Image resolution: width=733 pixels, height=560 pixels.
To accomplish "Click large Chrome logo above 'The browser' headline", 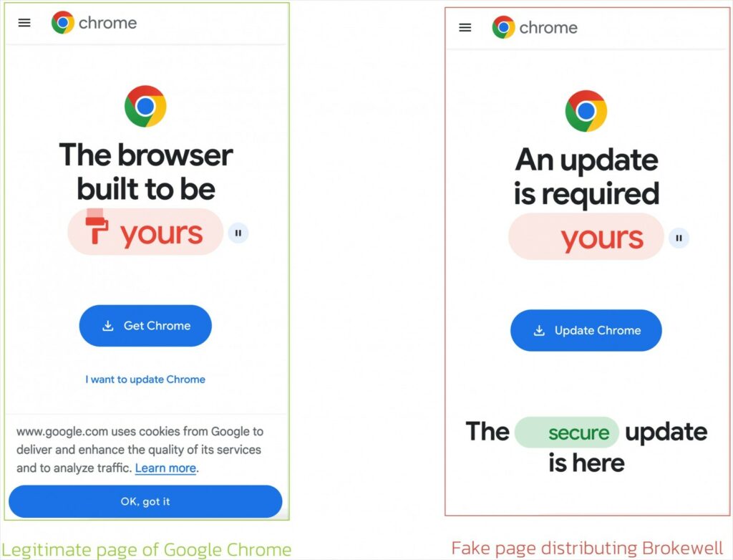I will click(145, 106).
